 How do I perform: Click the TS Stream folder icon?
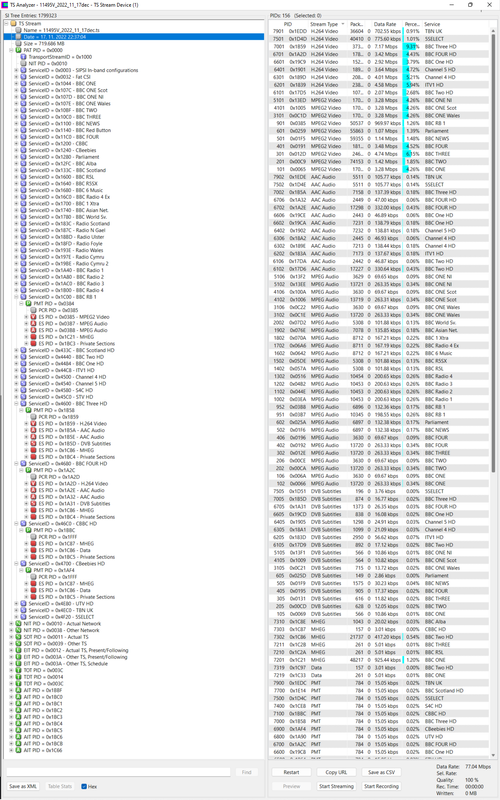point(13,23)
